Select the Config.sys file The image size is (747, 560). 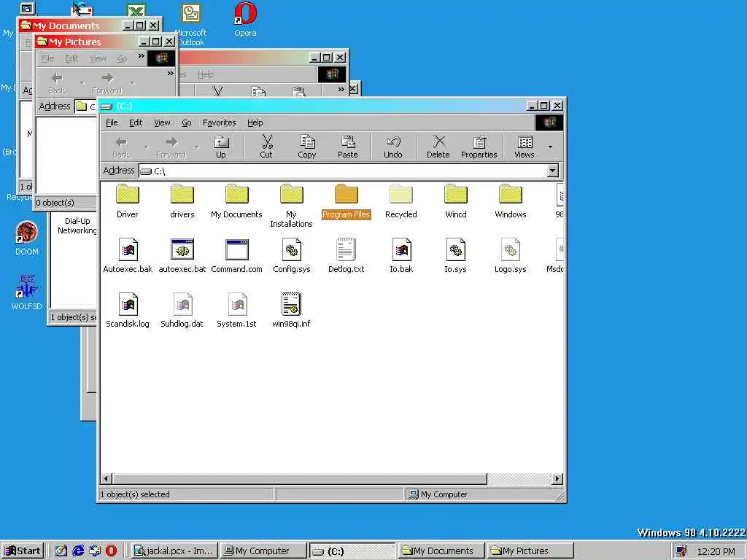coord(292,256)
